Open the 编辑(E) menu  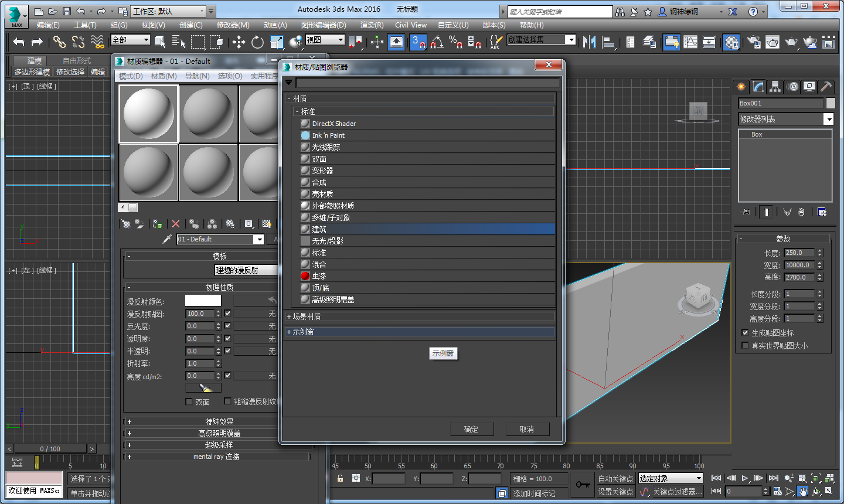point(48,25)
